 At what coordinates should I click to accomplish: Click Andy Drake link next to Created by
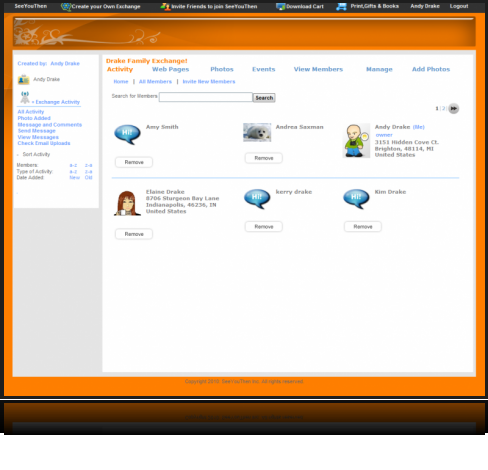(x=65, y=64)
